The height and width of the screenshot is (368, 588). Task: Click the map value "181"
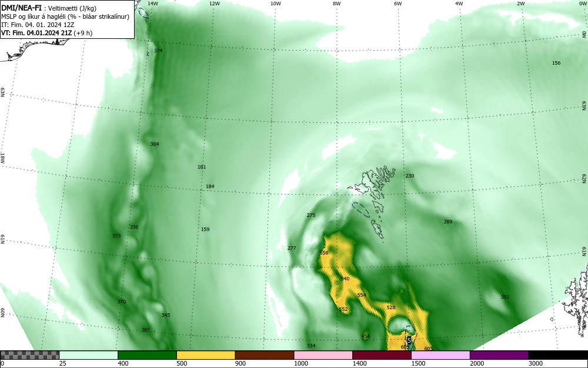tap(202, 167)
